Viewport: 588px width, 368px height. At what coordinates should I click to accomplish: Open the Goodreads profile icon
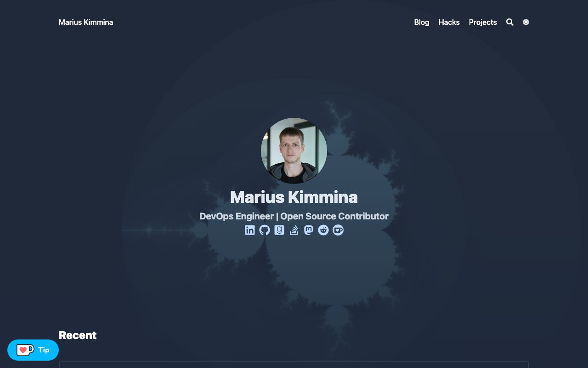[279, 230]
